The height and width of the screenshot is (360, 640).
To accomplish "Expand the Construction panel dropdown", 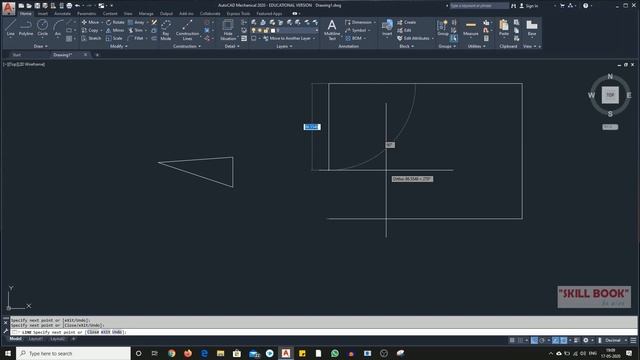I will coord(187,47).
